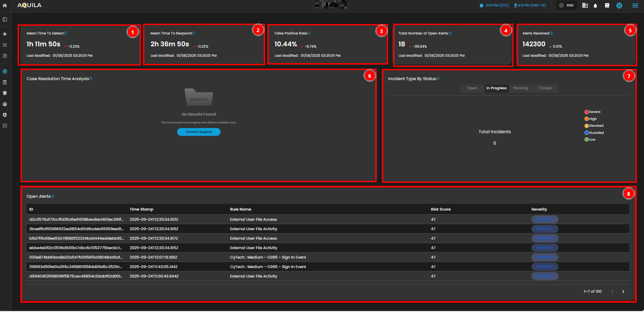
Task: Open the bank building sidebar icon
Action: point(5,82)
